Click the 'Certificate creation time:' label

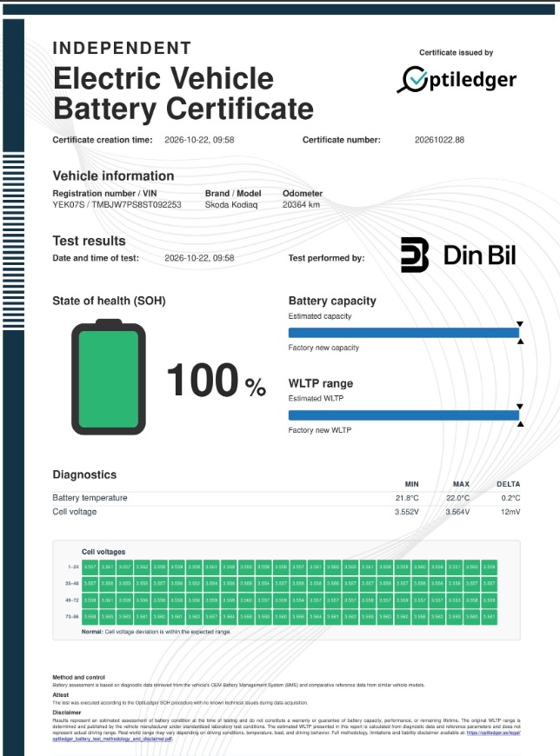click(103, 140)
